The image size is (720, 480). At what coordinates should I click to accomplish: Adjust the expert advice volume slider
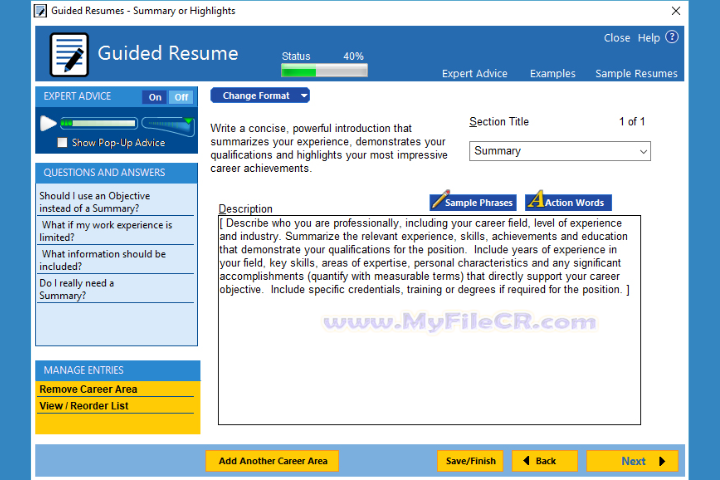[168, 125]
